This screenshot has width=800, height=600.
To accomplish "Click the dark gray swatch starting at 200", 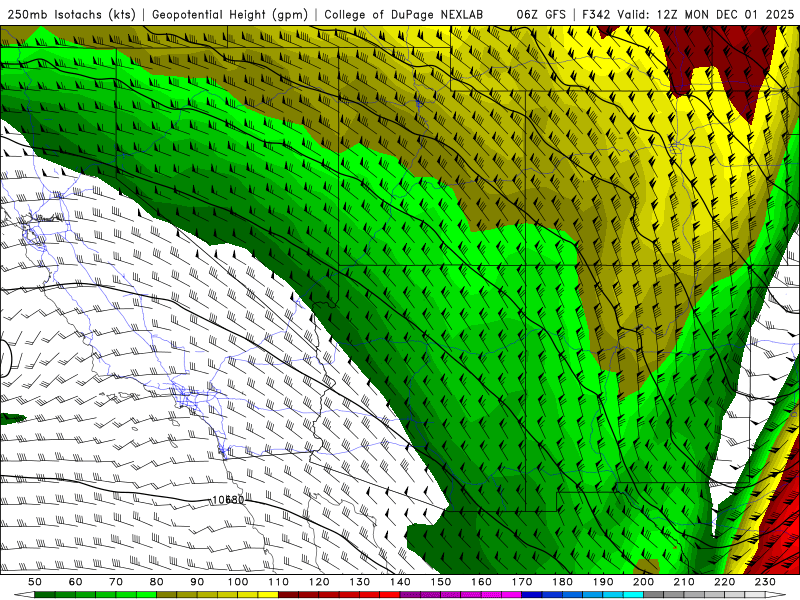I will [x=654, y=595].
